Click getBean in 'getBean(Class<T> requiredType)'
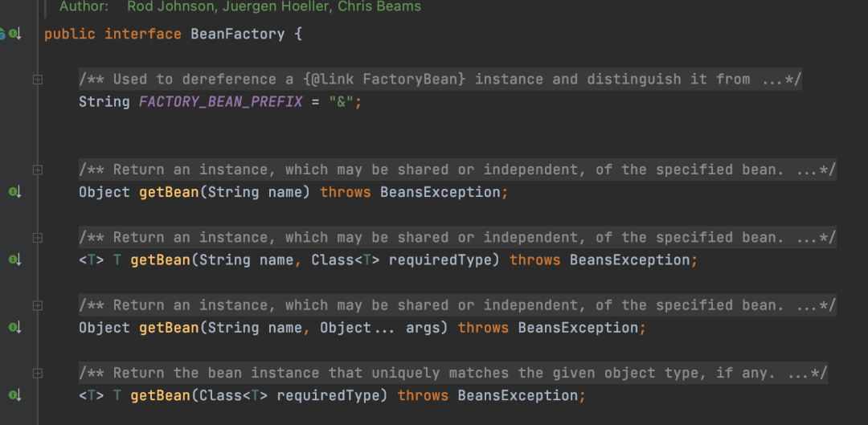This screenshot has height=425, width=868. pos(161,395)
